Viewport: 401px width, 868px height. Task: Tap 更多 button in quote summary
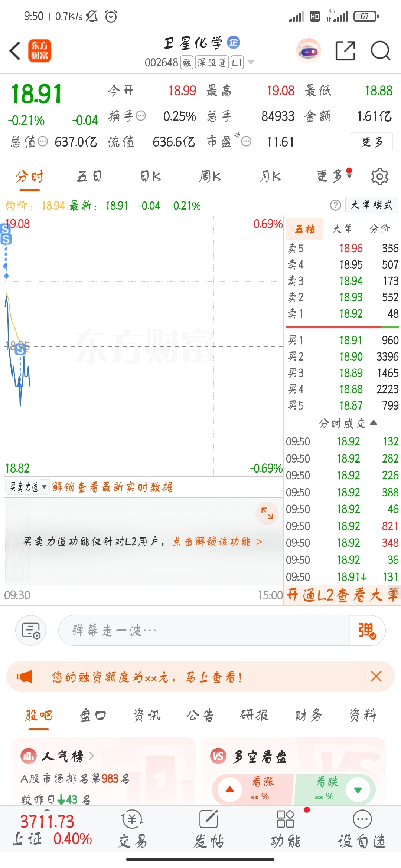pos(372,142)
